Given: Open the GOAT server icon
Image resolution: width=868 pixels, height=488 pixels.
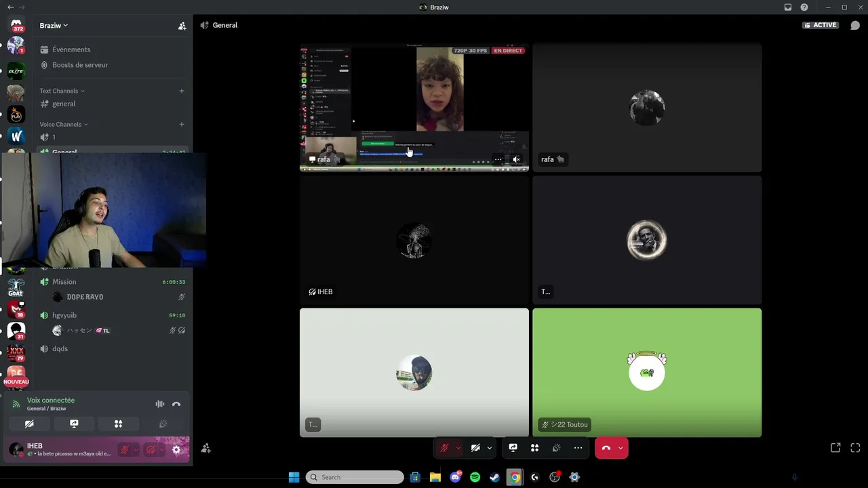Looking at the screenshot, I should (16, 288).
